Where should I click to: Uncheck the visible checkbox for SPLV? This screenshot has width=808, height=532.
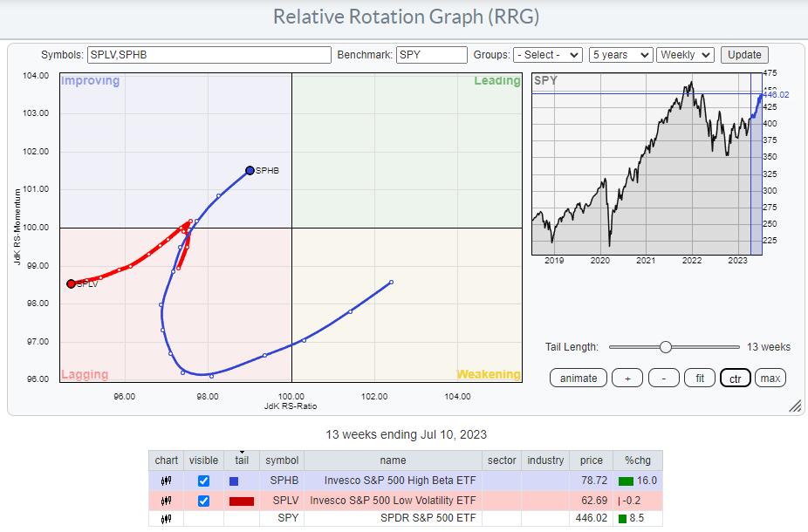tap(203, 500)
